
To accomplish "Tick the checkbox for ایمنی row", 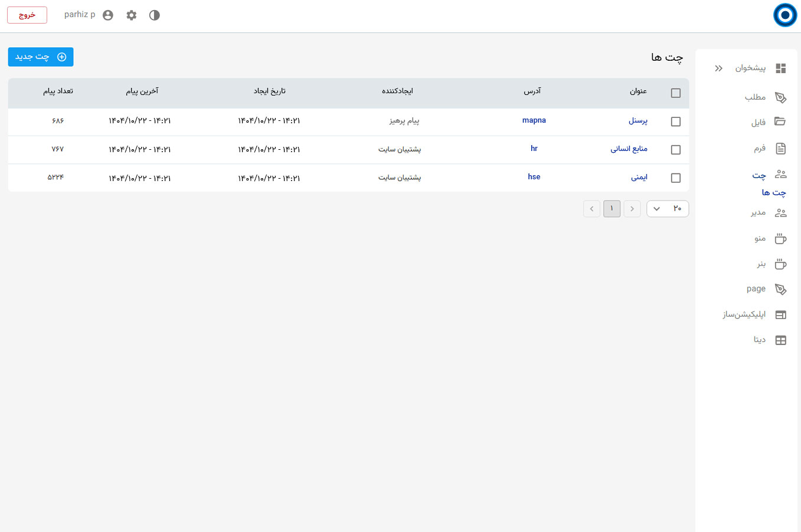I will [x=676, y=178].
